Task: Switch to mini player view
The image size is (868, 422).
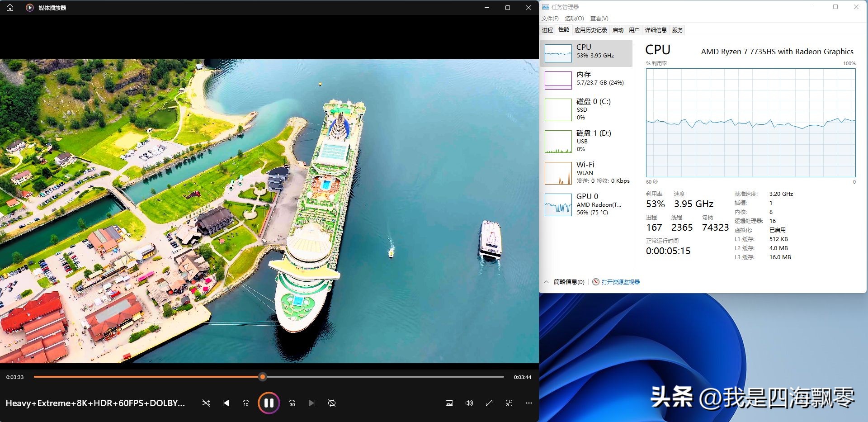Action: click(x=509, y=403)
